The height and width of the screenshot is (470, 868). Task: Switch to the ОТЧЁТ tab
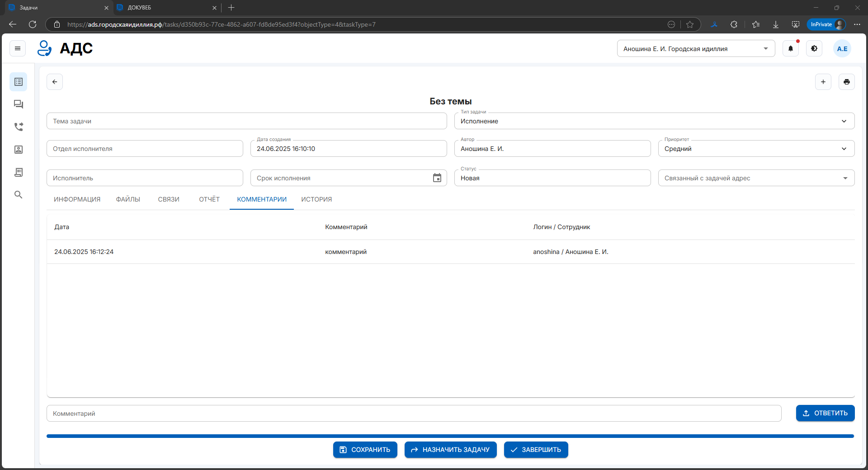pos(209,199)
